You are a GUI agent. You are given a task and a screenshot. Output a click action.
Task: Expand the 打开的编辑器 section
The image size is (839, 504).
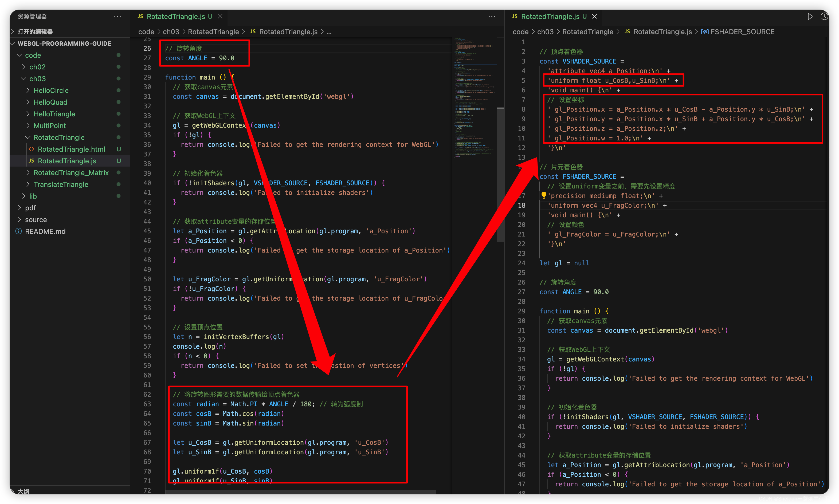[x=35, y=31]
